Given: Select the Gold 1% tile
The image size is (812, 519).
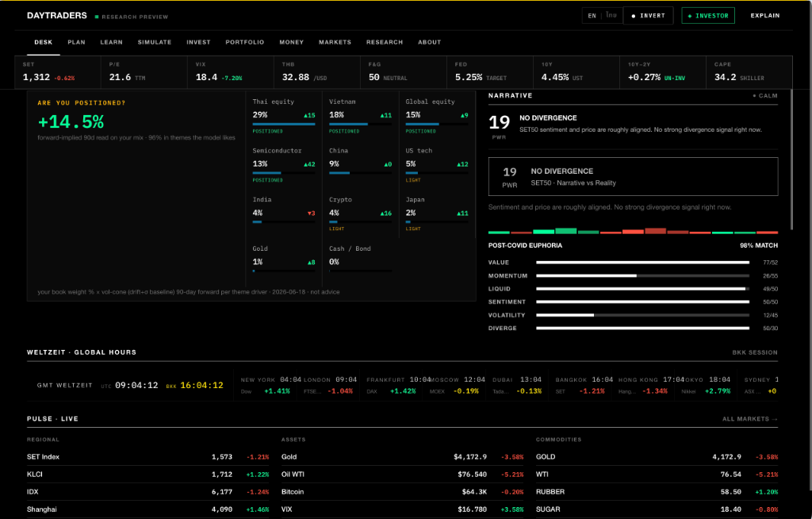Looking at the screenshot, I should (284, 262).
